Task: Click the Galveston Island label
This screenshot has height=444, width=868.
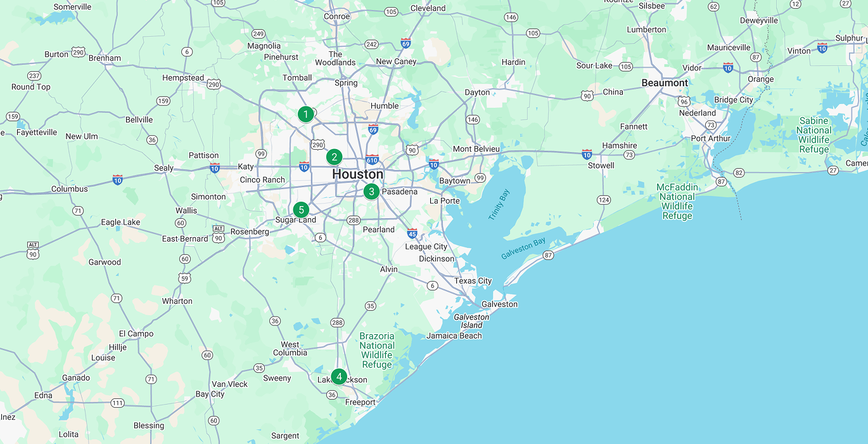Action: pyautogui.click(x=471, y=321)
